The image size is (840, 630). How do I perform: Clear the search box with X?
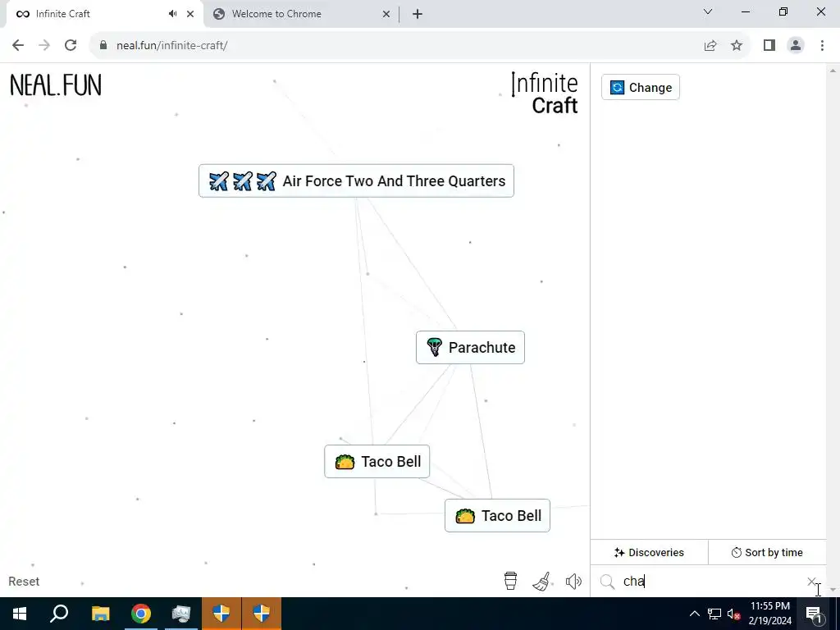tap(811, 582)
